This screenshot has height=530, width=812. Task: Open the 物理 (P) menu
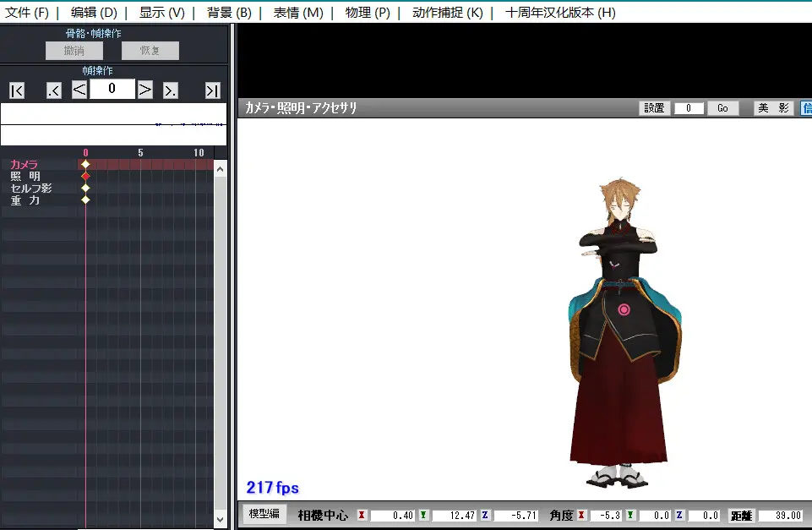pyautogui.click(x=368, y=13)
